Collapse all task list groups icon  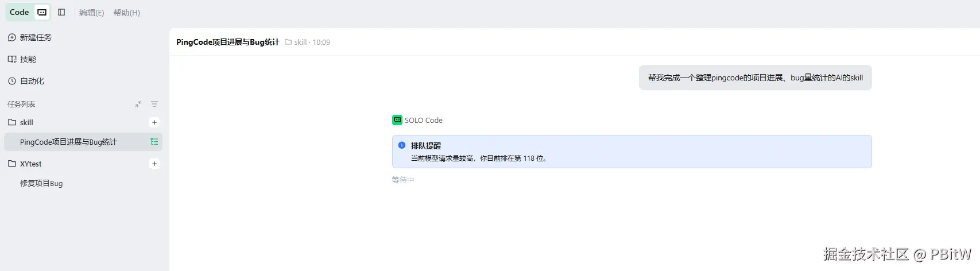click(138, 104)
